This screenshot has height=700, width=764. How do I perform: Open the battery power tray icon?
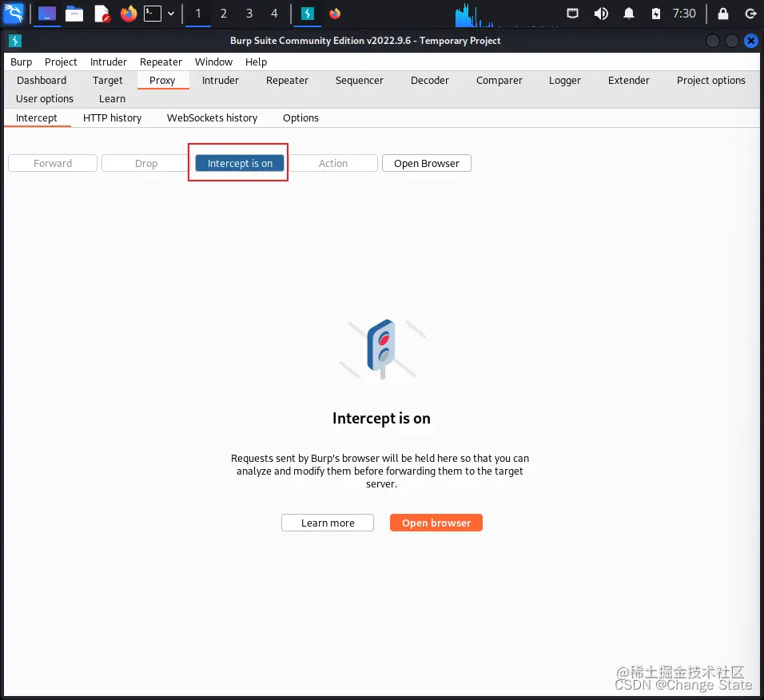click(x=656, y=14)
